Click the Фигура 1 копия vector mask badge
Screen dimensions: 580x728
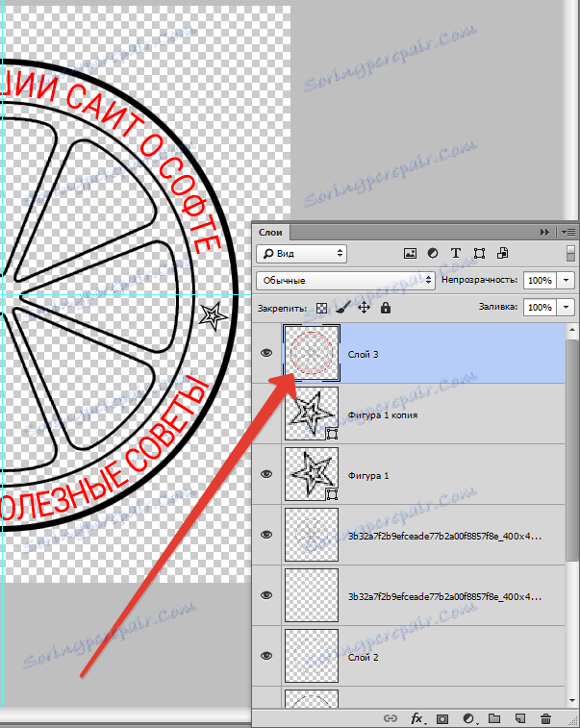coord(332,434)
